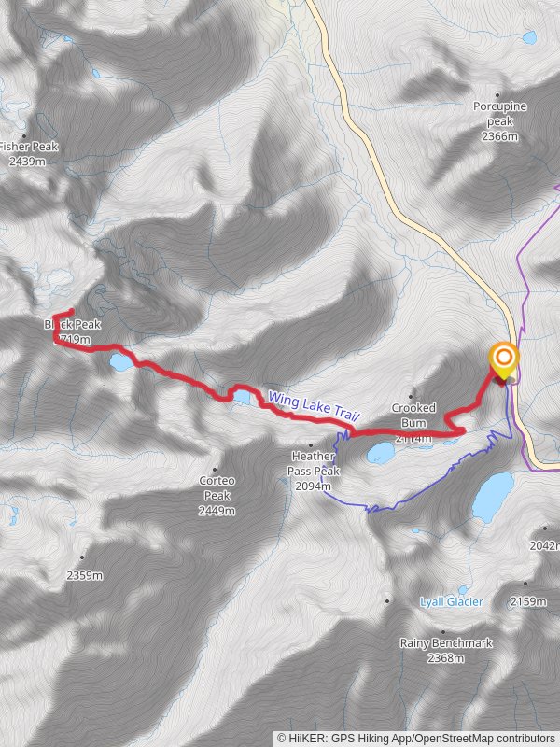The image size is (560, 747).
Task: Click the Rainy Benchmark 2368m label
Action: pos(446,650)
